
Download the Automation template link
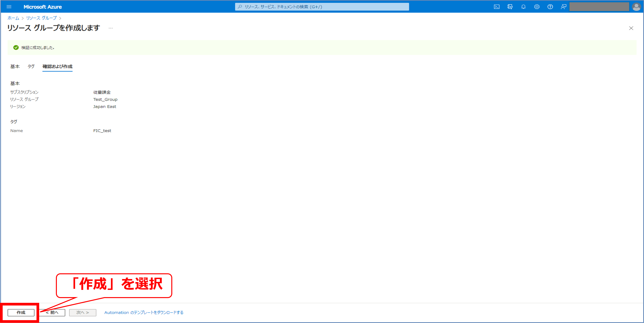pyautogui.click(x=144, y=313)
